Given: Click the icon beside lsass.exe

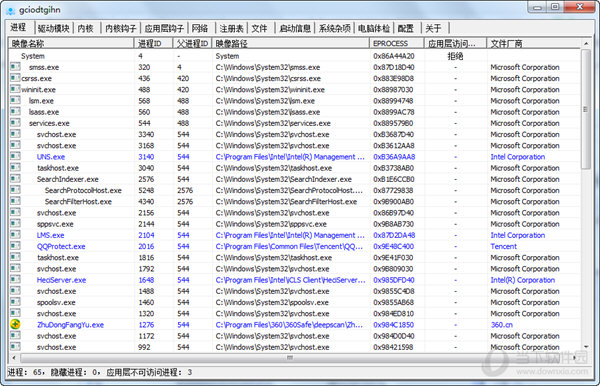Looking at the screenshot, I should 15,112.
